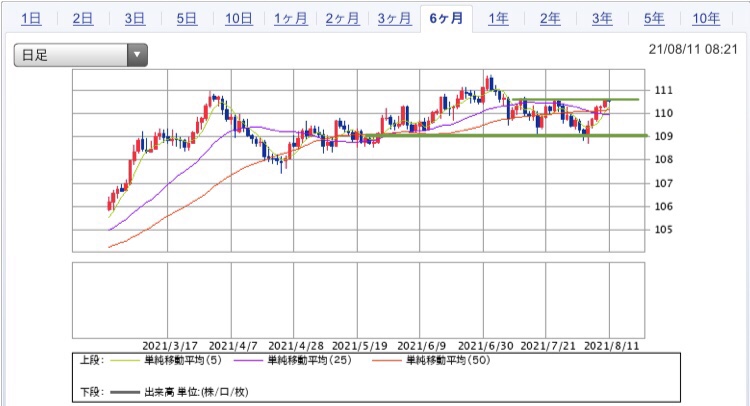The width and height of the screenshot is (750, 406).
Task: Show the 2年 chart range
Action: pyautogui.click(x=550, y=19)
